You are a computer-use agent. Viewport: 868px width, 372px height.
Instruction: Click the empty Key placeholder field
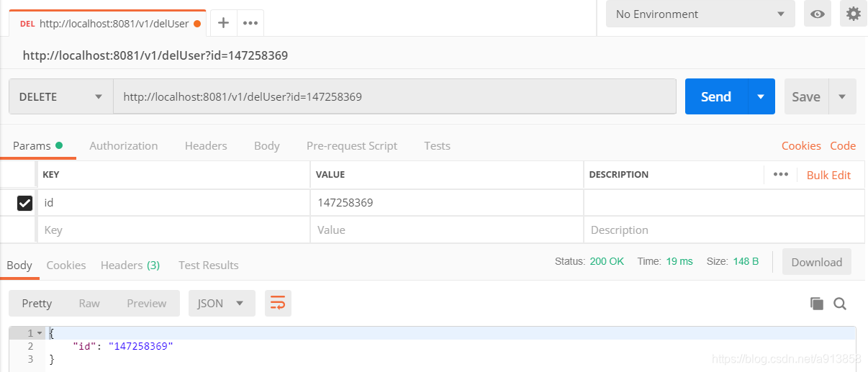173,230
